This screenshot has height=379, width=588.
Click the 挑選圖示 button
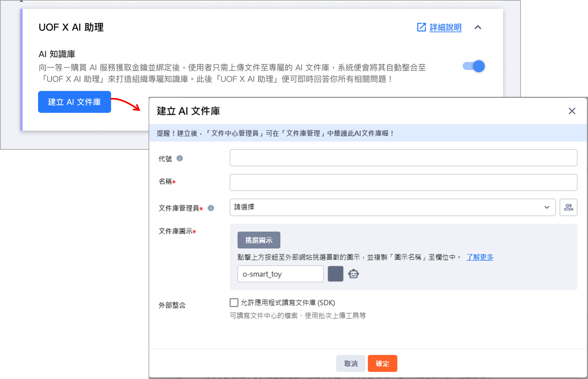[259, 240]
